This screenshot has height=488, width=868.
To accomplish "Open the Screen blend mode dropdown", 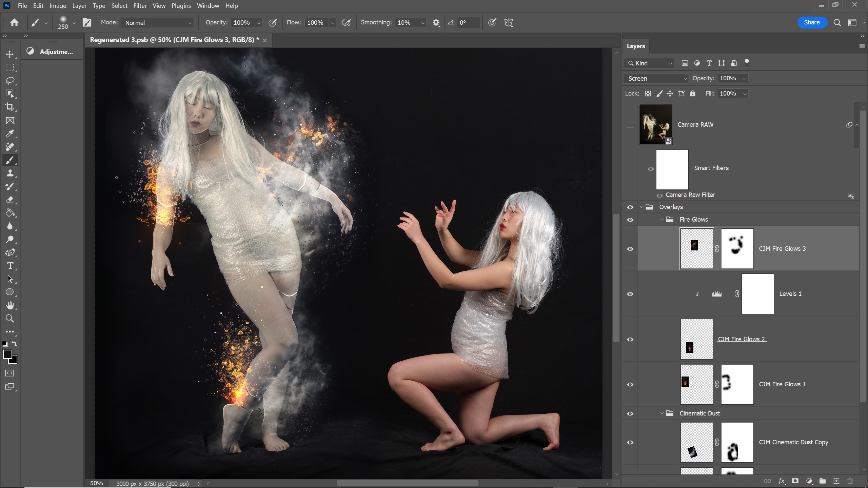I will tap(656, 79).
